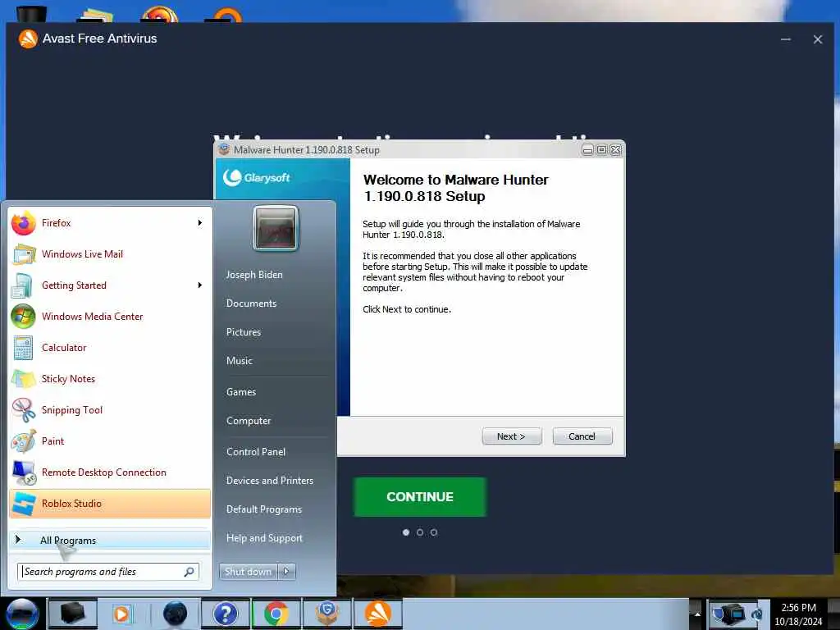The height and width of the screenshot is (630, 840).
Task: Click the Glarysoft logo in setup
Action: [257, 178]
